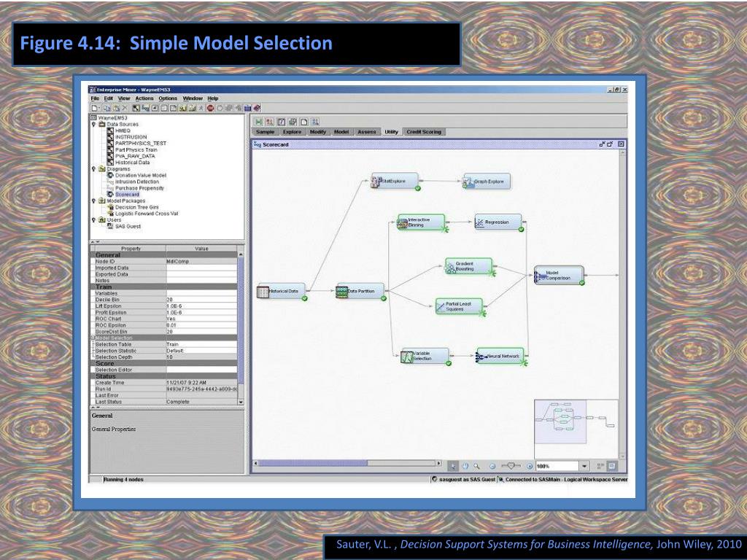Switch to the Sample tab
This screenshot has height=560, width=747.
(265, 132)
